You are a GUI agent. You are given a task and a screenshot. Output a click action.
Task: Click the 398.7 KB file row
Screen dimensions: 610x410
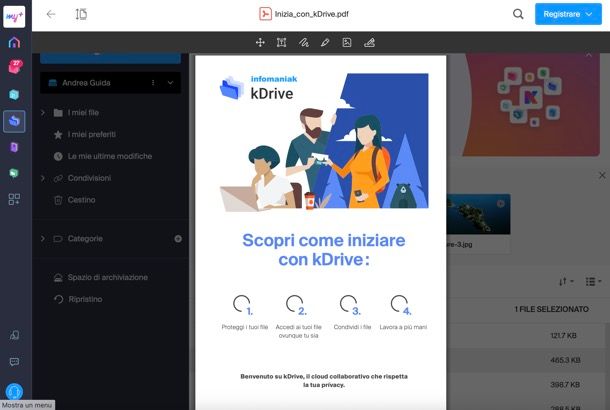(525, 385)
